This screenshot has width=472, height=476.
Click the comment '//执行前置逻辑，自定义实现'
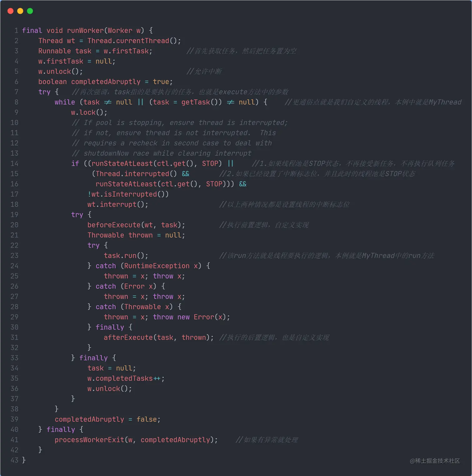click(264, 225)
